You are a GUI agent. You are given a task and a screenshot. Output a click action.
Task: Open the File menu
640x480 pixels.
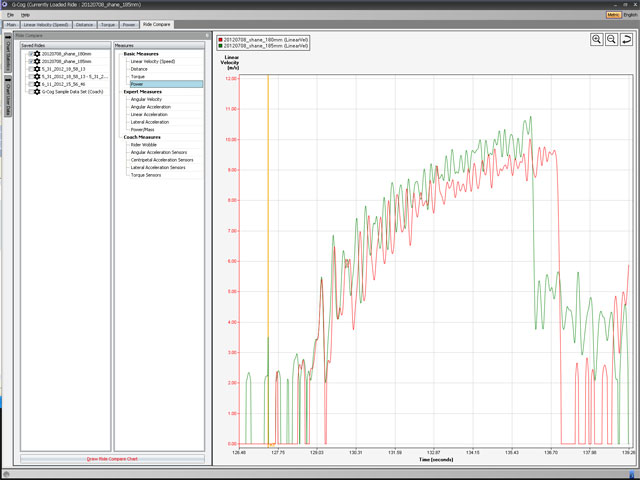(10, 15)
